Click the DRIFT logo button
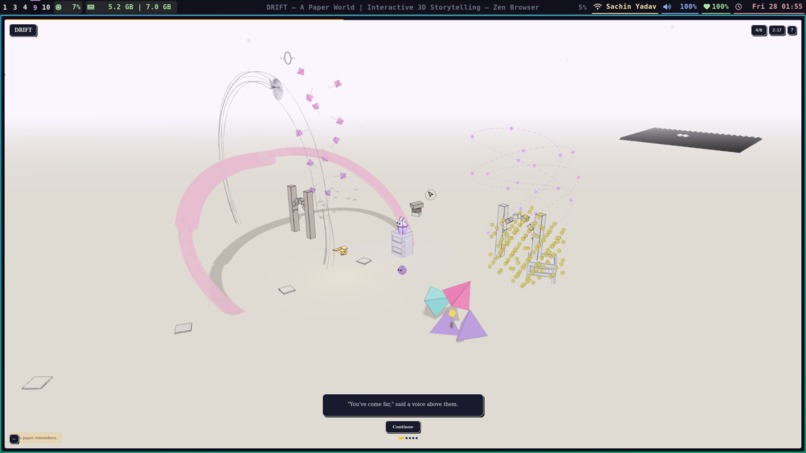The image size is (806, 453). click(23, 30)
